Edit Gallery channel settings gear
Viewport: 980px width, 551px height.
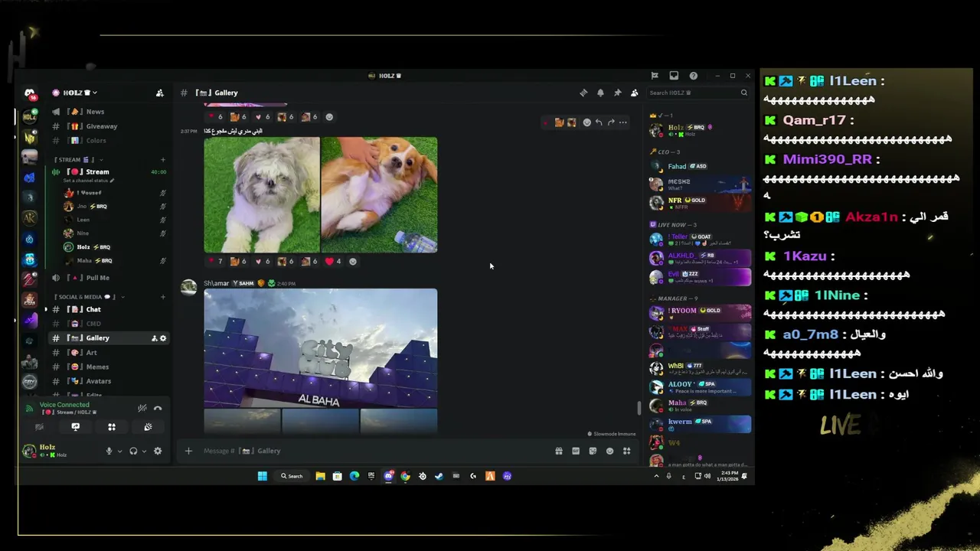162,338
